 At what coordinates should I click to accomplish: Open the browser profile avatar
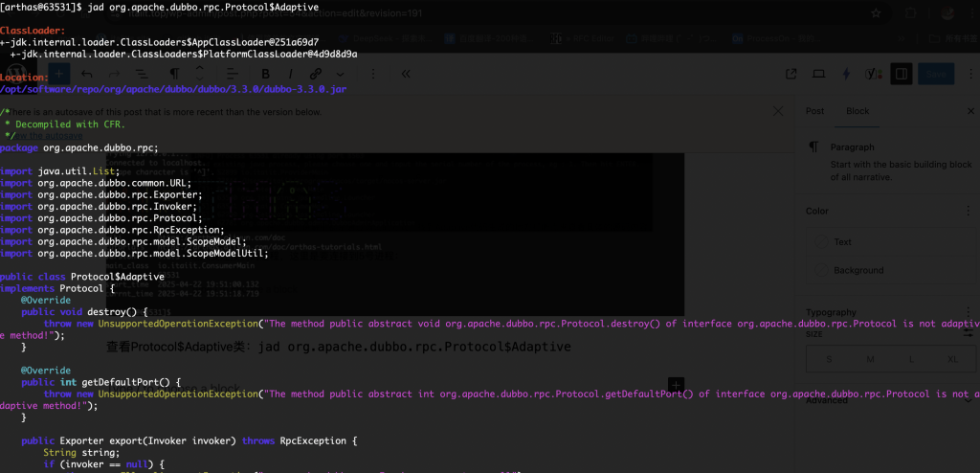[947, 13]
